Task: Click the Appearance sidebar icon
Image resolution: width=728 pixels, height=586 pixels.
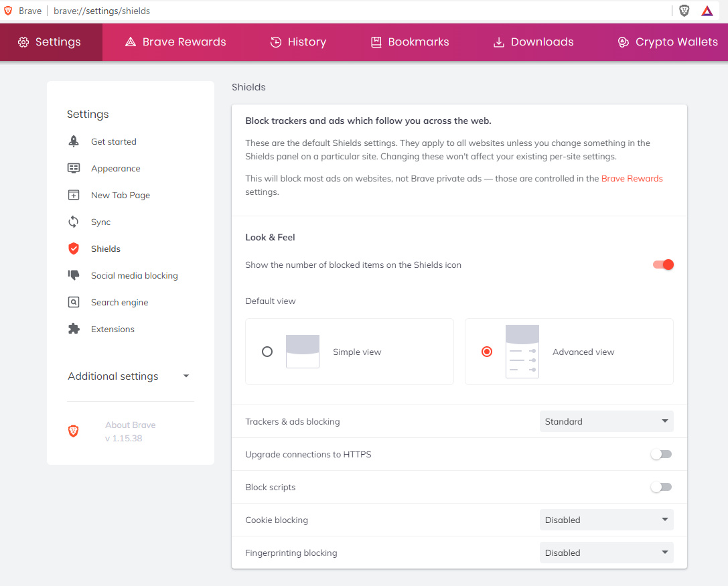Action: (x=74, y=168)
